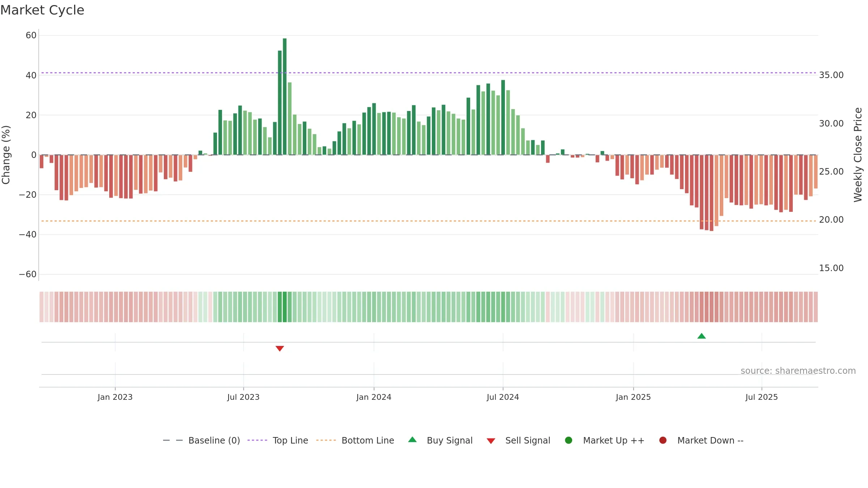Toggle Buy Signal legend entry
The width and height of the screenshot is (868, 488).
[x=440, y=440]
